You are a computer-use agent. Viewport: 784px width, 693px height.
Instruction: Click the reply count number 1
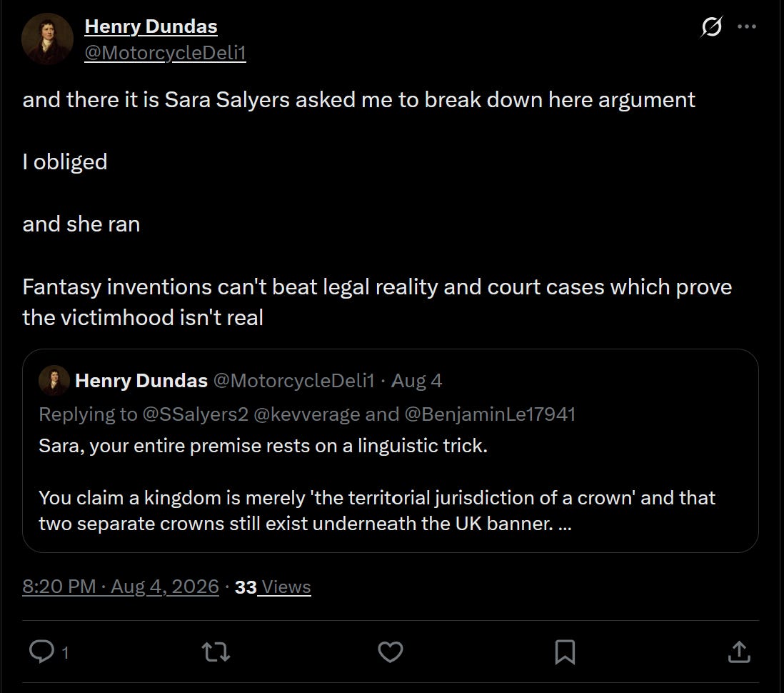click(65, 652)
